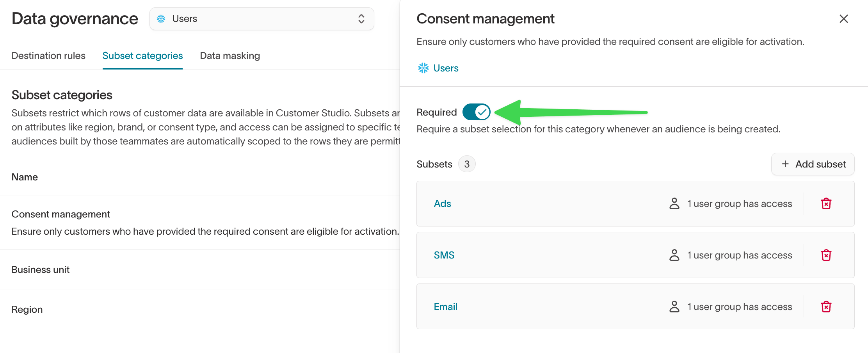Click '1 user group has access' for Email
Image resolution: width=868 pixels, height=353 pixels.
740,307
